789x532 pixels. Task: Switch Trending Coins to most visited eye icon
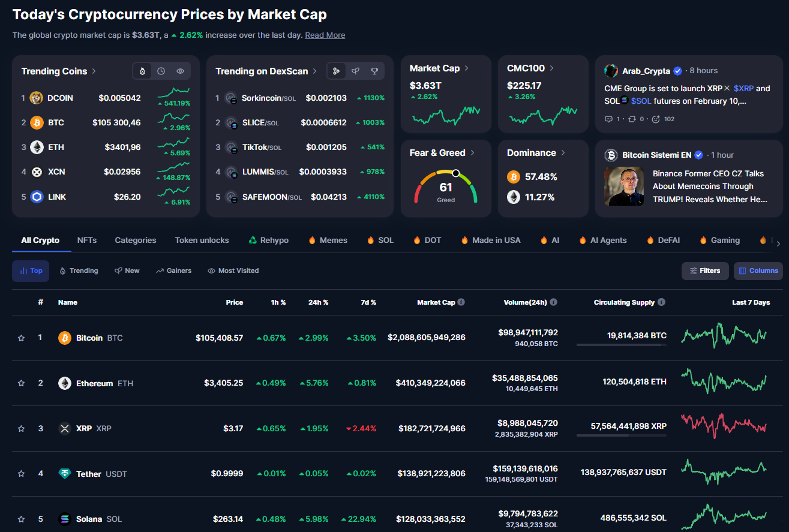tap(180, 71)
